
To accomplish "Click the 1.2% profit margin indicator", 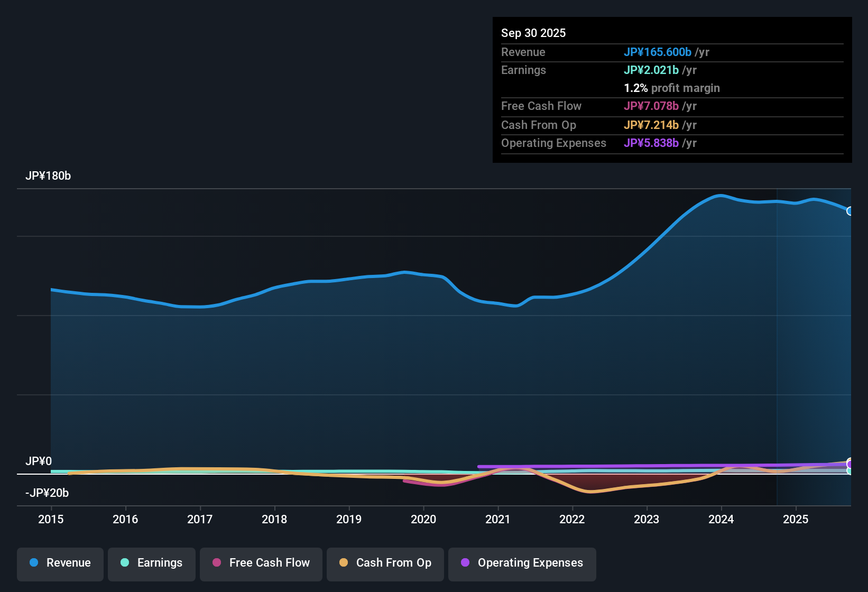I will point(672,88).
